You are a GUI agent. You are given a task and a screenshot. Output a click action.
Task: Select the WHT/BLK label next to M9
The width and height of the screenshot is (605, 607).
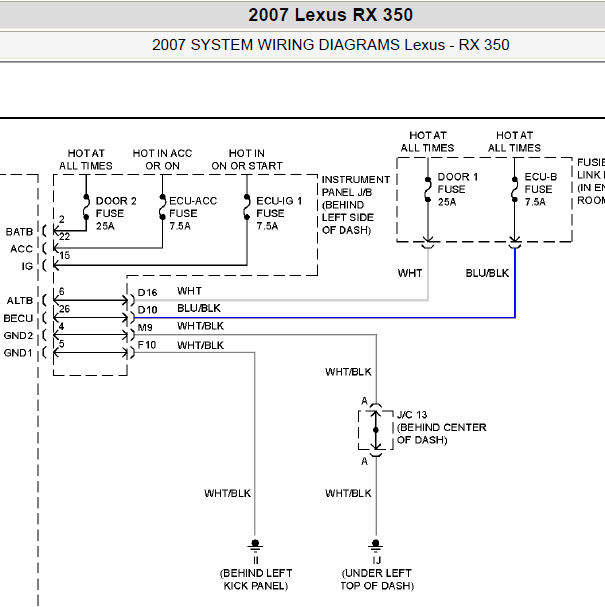pos(201,326)
